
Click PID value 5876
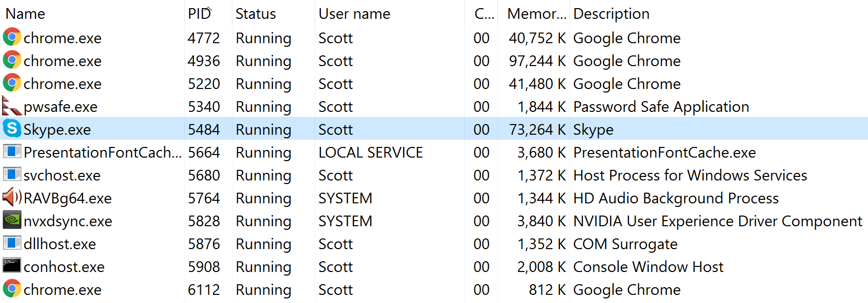coord(204,244)
